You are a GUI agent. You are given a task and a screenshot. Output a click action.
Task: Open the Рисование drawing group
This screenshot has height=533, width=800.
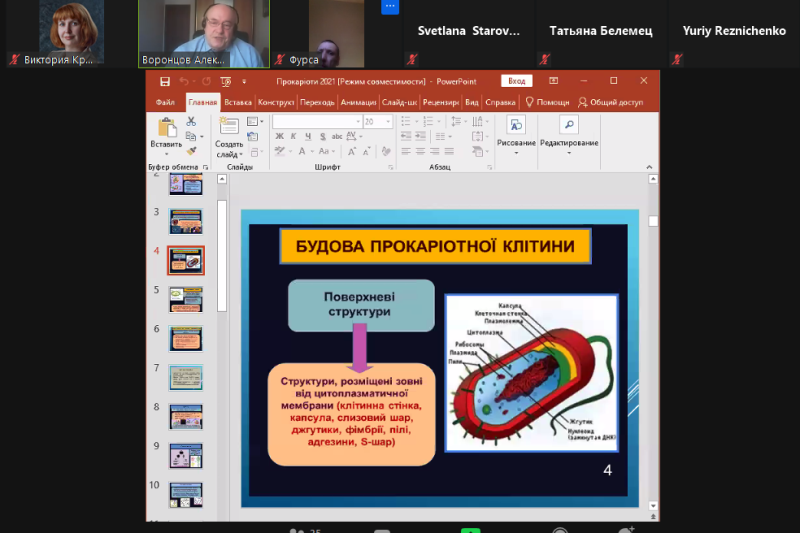pyautogui.click(x=516, y=136)
